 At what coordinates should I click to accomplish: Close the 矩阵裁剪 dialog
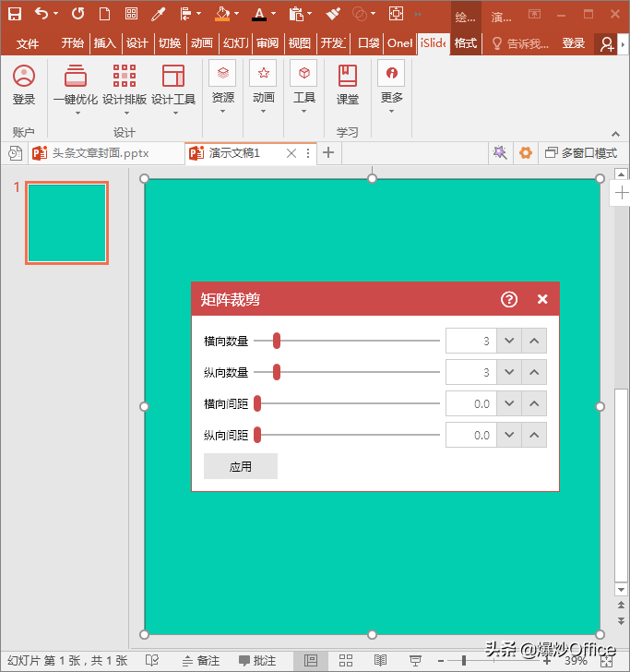[542, 299]
